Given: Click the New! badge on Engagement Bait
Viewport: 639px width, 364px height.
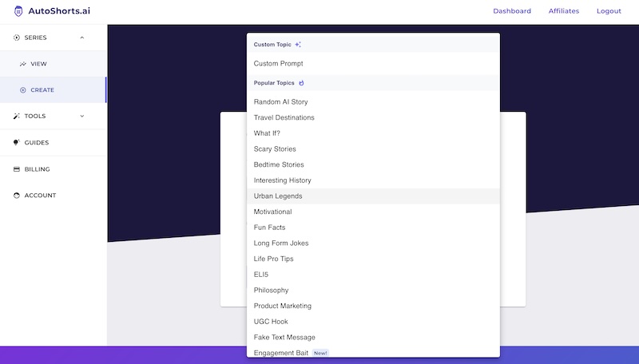Looking at the screenshot, I should [320, 353].
